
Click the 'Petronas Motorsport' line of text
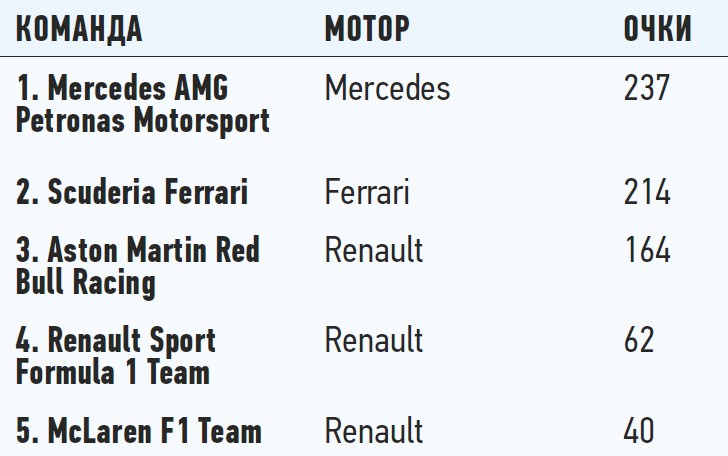(143, 121)
